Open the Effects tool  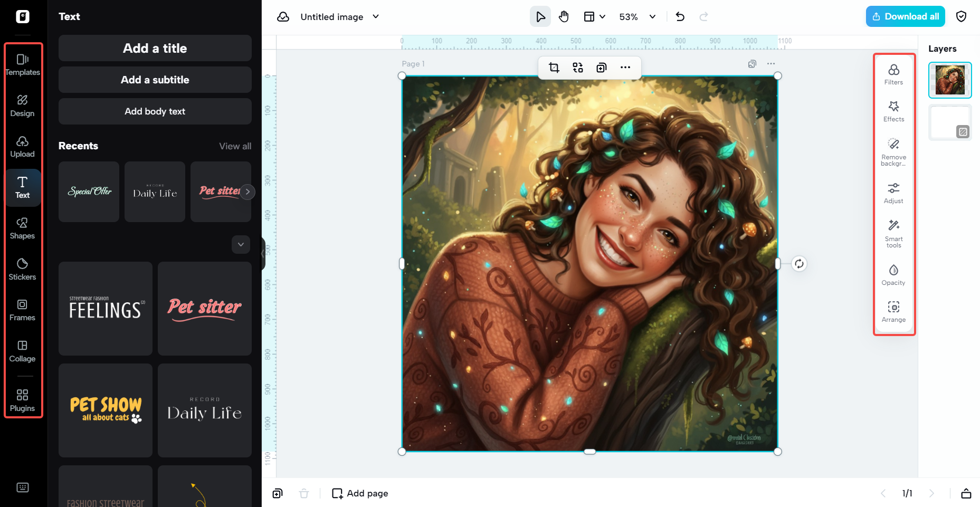click(x=893, y=111)
